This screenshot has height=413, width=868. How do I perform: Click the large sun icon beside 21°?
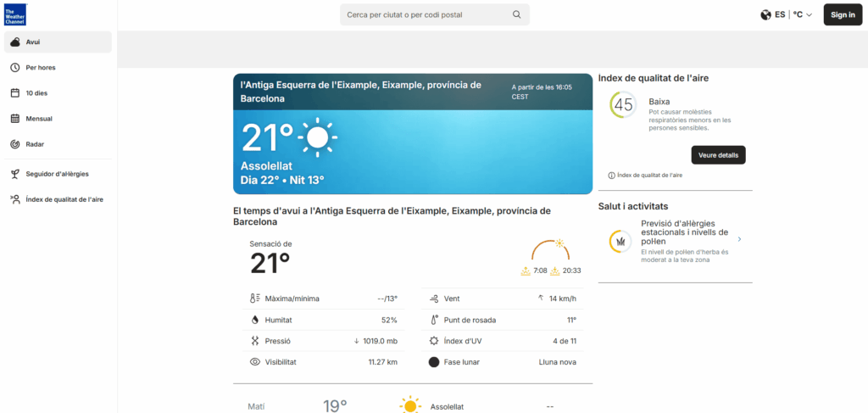click(x=318, y=137)
